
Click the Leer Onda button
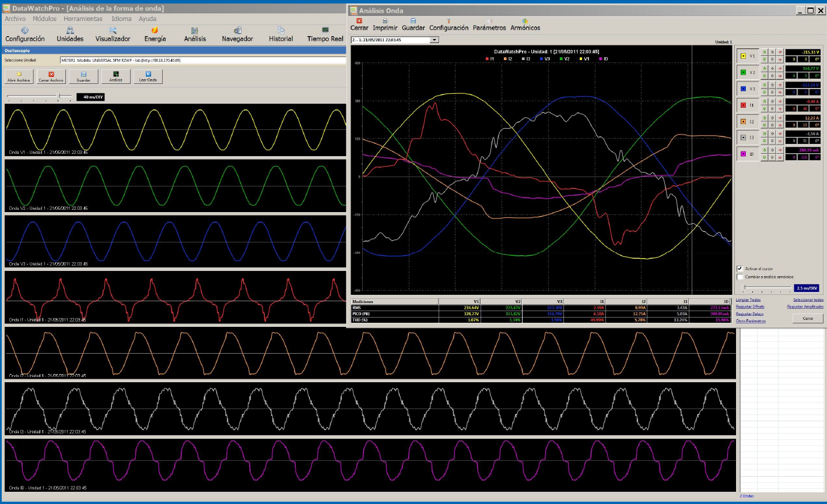point(148,76)
